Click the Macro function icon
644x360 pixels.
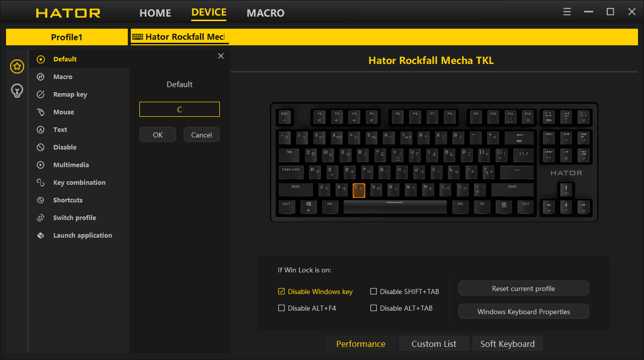coord(41,77)
